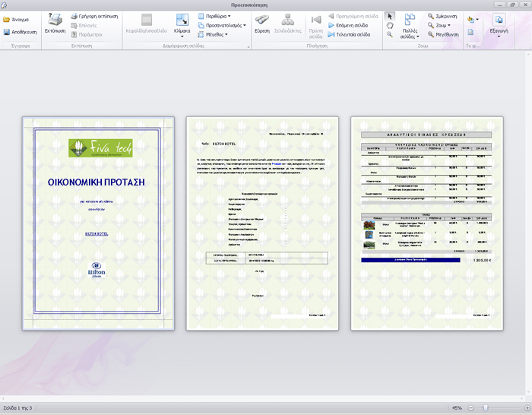Open a document with Άνοιγμα
The image size is (532, 415).
pos(16,19)
